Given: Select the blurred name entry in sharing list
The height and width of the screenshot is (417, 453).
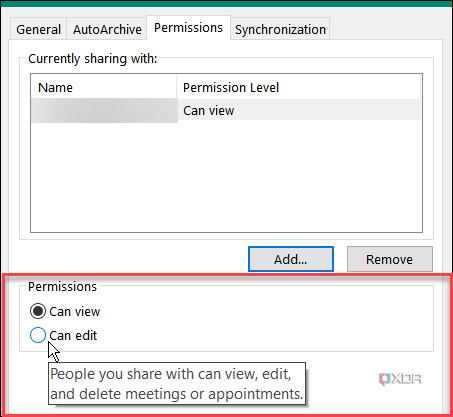Looking at the screenshot, I should tap(104, 110).
